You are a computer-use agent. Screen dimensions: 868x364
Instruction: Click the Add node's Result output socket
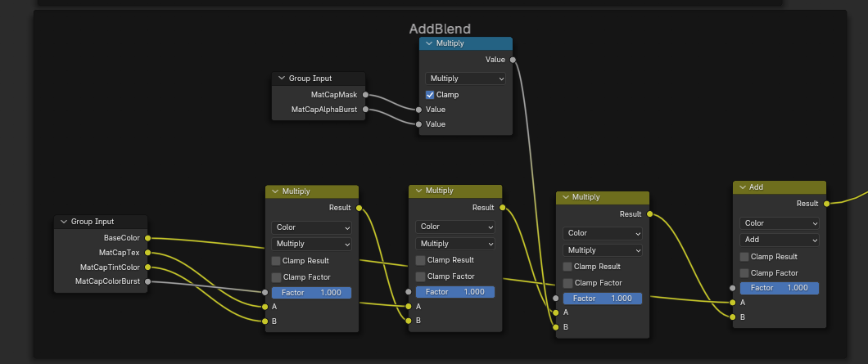coord(826,204)
